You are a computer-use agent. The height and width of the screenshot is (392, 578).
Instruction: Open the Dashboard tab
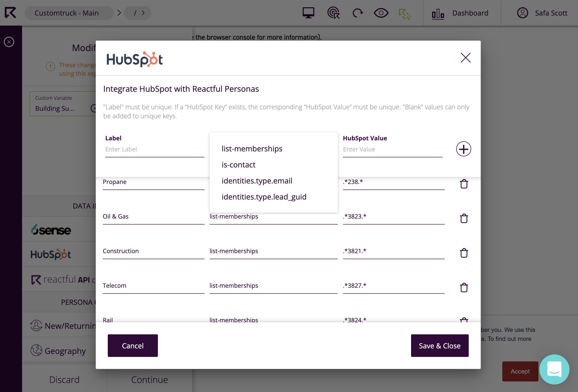click(460, 13)
